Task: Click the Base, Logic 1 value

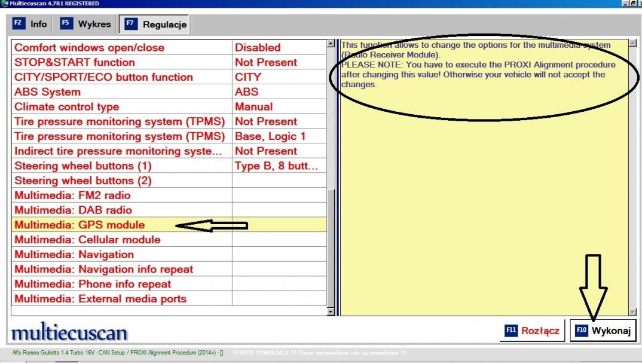Action: click(279, 136)
